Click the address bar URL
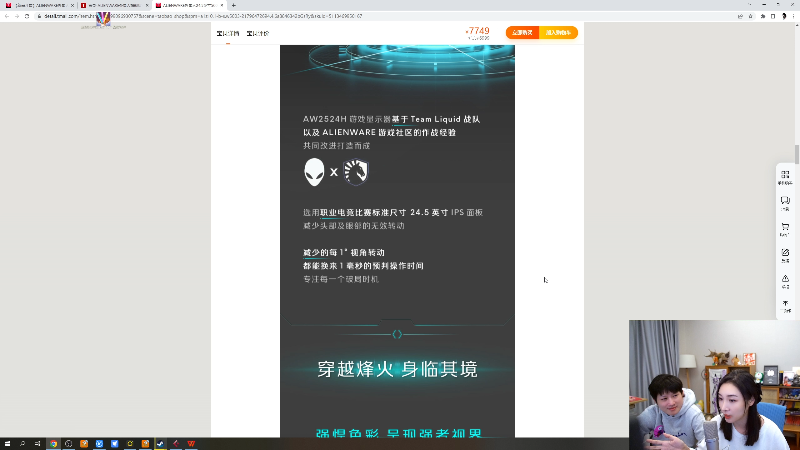The height and width of the screenshot is (450, 800). (x=204, y=16)
